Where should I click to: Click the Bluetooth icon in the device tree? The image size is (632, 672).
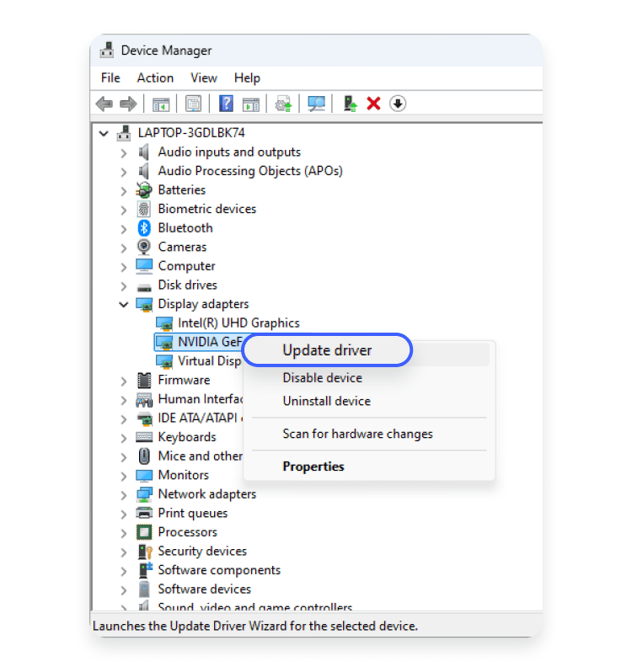point(144,228)
